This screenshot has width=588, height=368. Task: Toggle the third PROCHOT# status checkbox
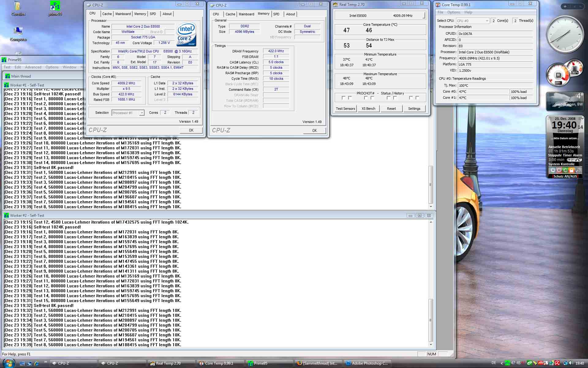point(366,98)
